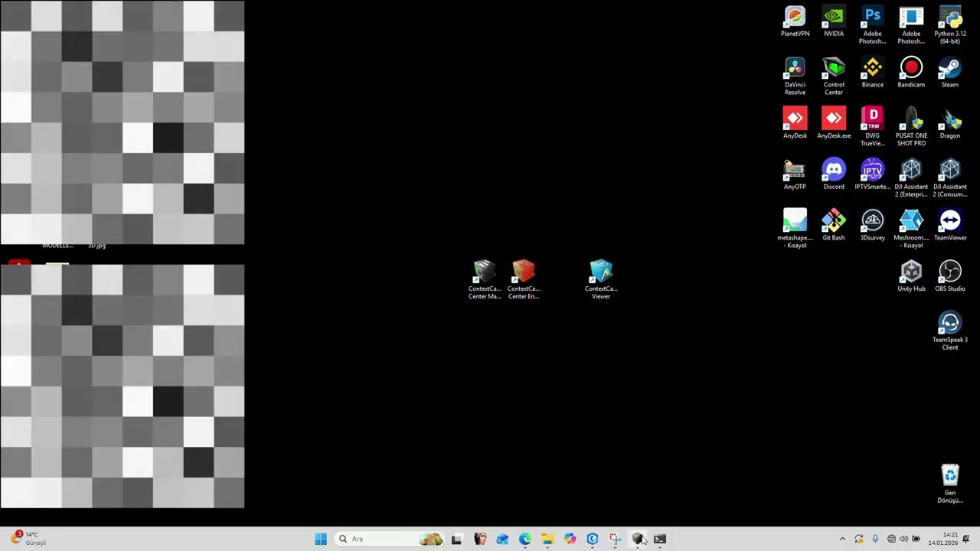
Task: Select the Binance desktop shortcut
Action: (872, 73)
